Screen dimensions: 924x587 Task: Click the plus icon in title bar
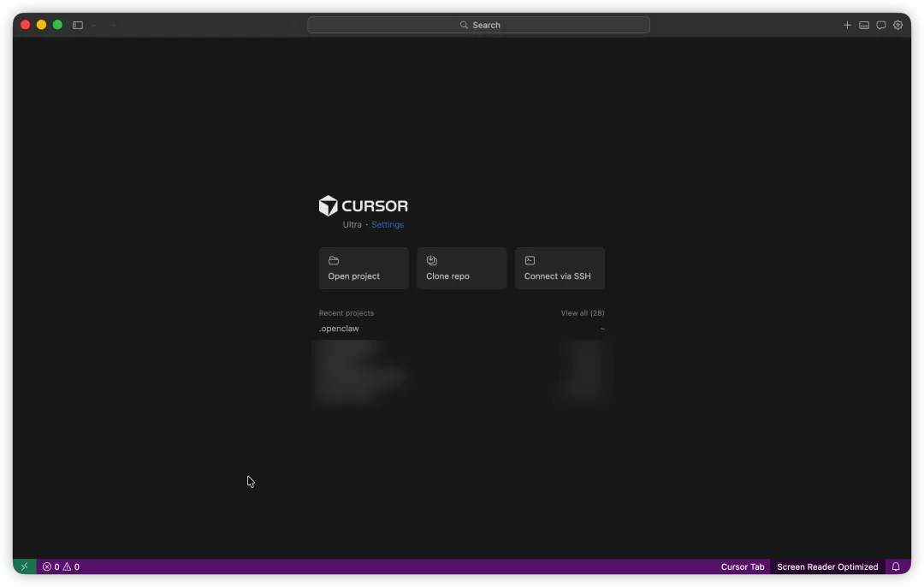tap(847, 25)
